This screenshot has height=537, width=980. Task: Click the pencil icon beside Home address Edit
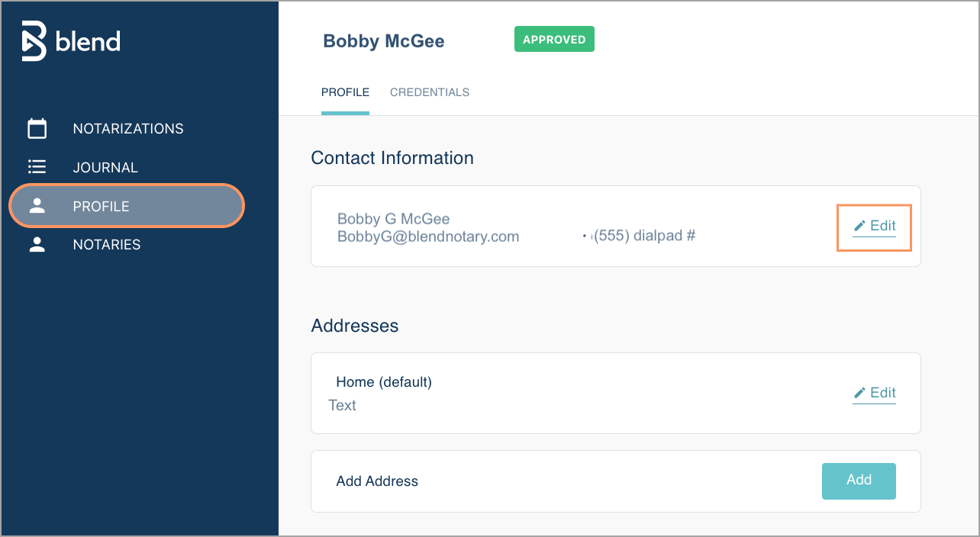859,392
